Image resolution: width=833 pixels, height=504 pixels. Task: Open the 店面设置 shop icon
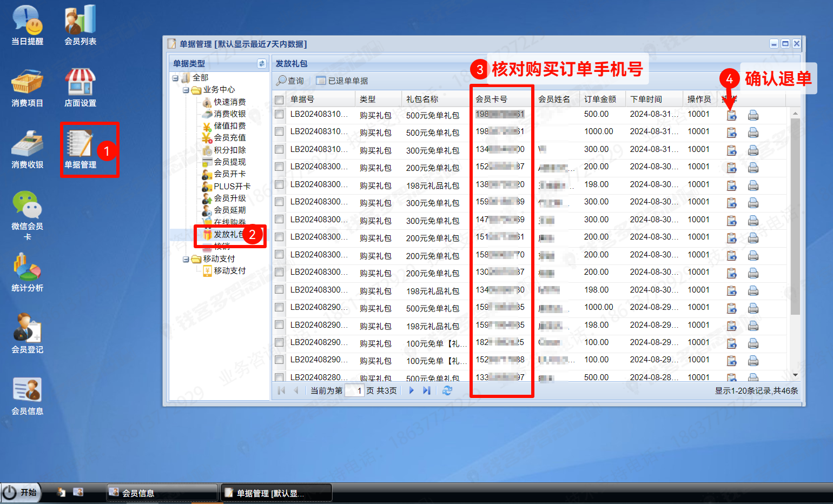pos(80,88)
